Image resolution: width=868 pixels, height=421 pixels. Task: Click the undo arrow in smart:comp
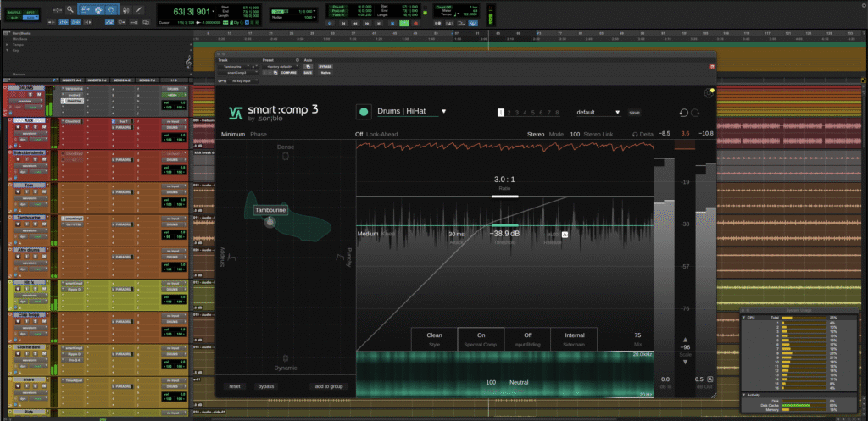(x=684, y=113)
